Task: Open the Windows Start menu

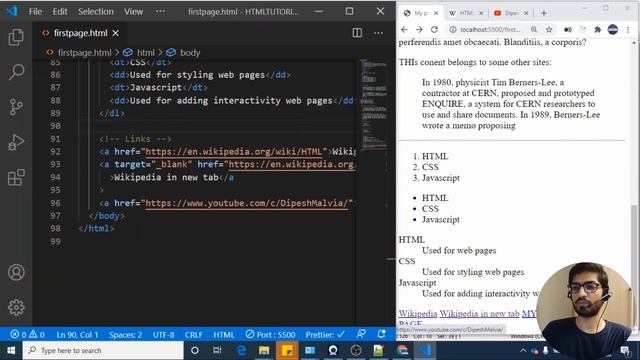Action: 11,351
